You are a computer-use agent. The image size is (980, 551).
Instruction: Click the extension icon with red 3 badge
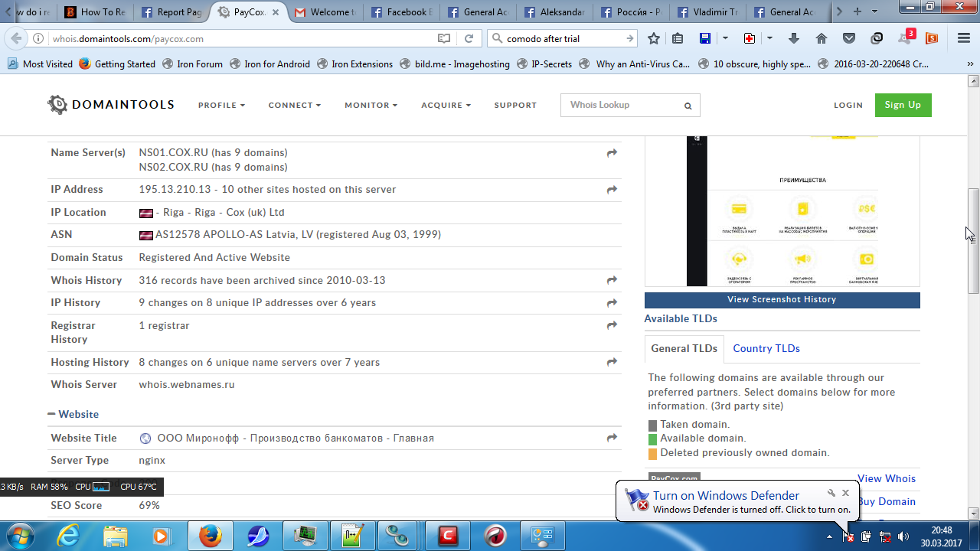tap(906, 37)
